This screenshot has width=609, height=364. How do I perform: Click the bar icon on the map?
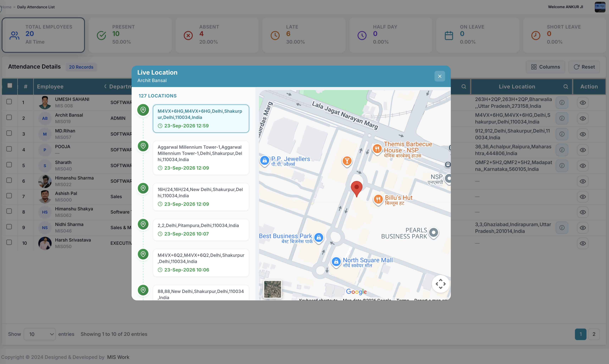point(347,161)
